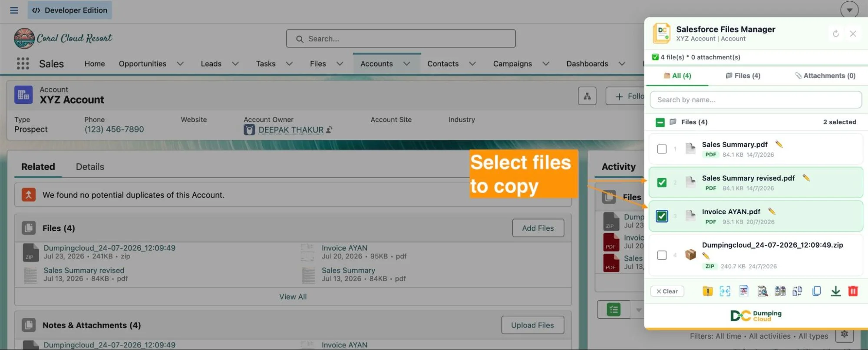Open the Sales Summary revised file link
The height and width of the screenshot is (350, 868).
pyautogui.click(x=84, y=271)
